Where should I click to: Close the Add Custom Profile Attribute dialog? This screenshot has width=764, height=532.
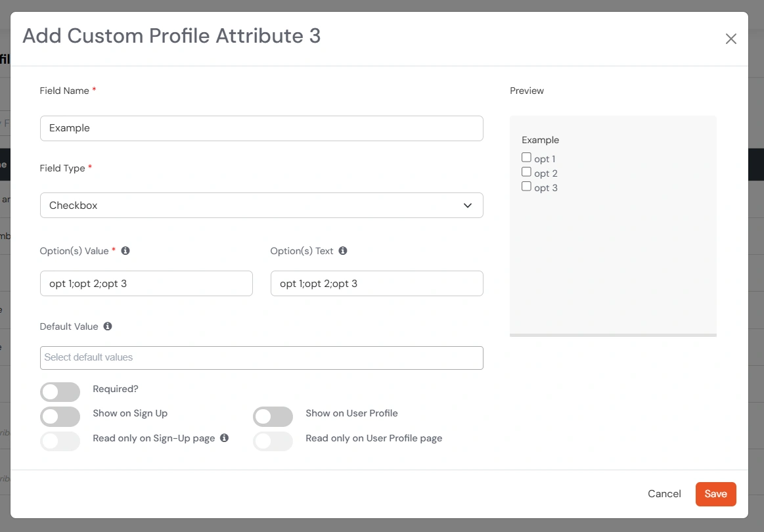[730, 38]
